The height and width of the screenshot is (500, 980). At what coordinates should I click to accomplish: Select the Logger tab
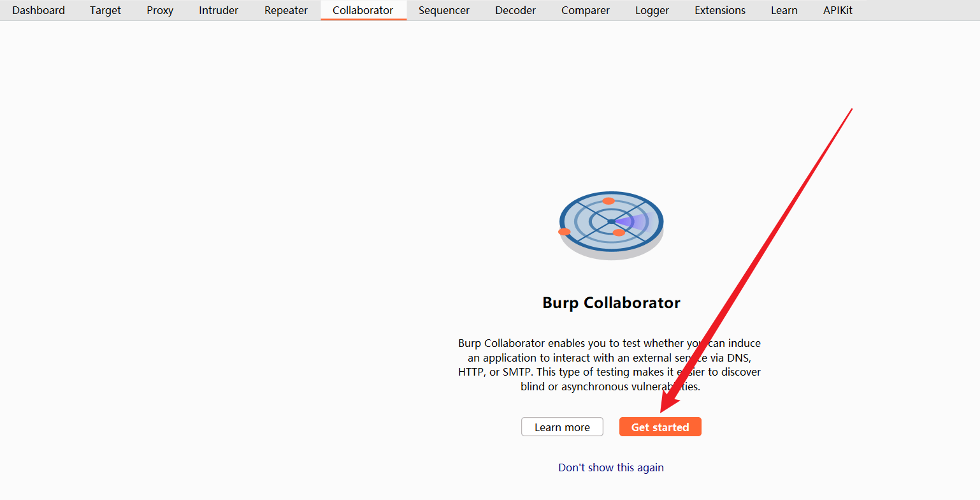click(652, 10)
